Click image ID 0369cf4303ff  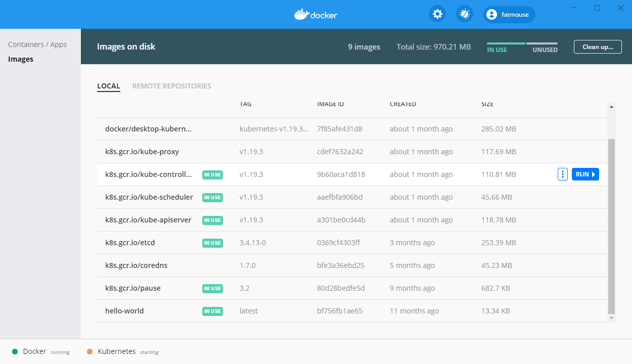(339, 243)
